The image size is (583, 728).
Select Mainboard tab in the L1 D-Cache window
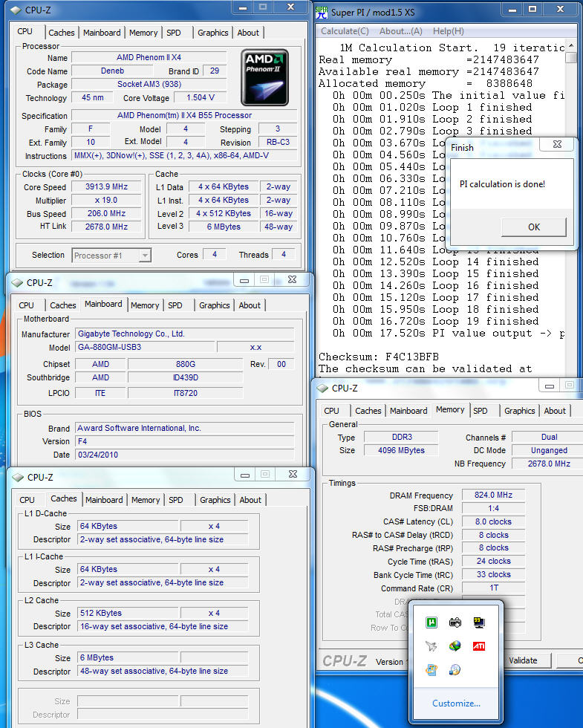(104, 499)
